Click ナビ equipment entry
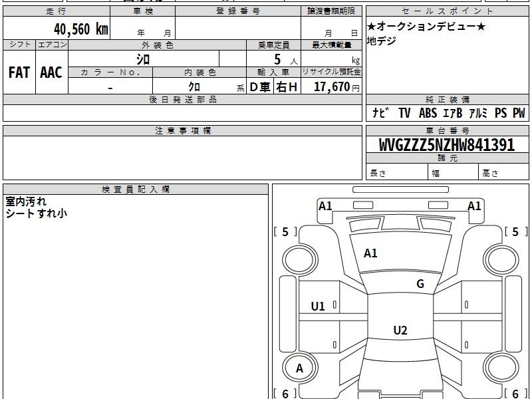The height and width of the screenshot is (399, 532). coord(380,112)
